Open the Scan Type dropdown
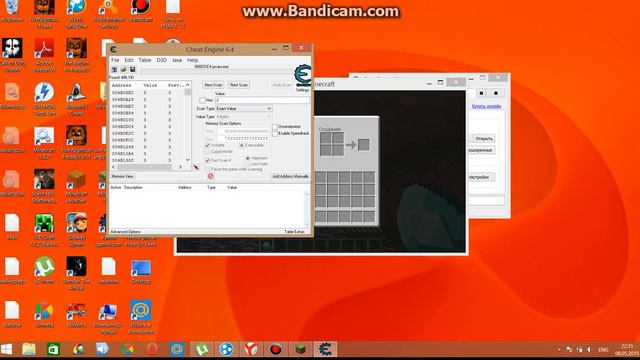 [244, 109]
